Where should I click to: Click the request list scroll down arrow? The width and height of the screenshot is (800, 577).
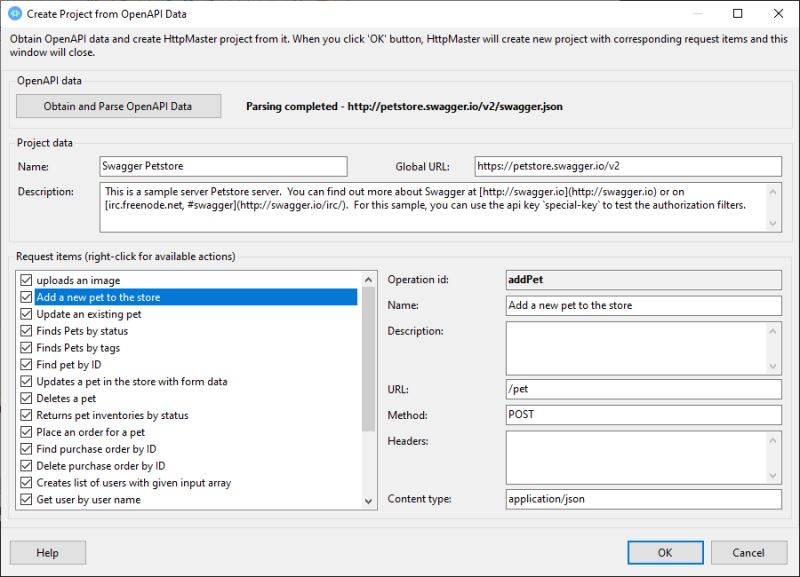tap(368, 501)
